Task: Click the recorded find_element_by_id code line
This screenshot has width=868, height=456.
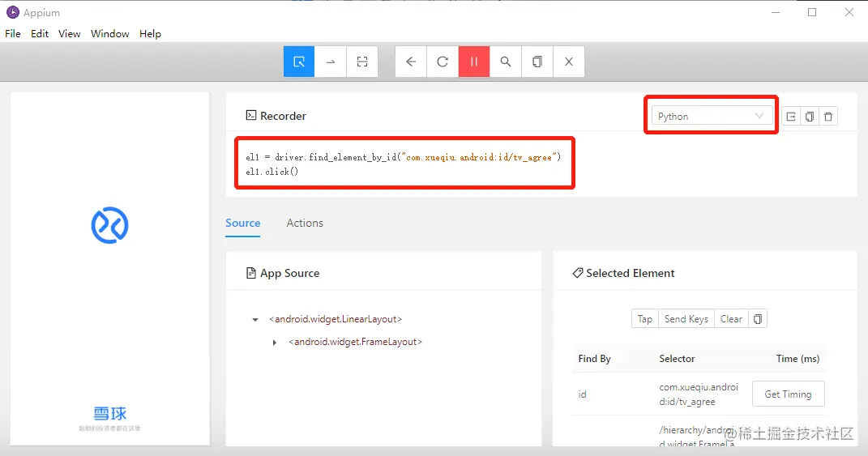Action: (x=404, y=157)
